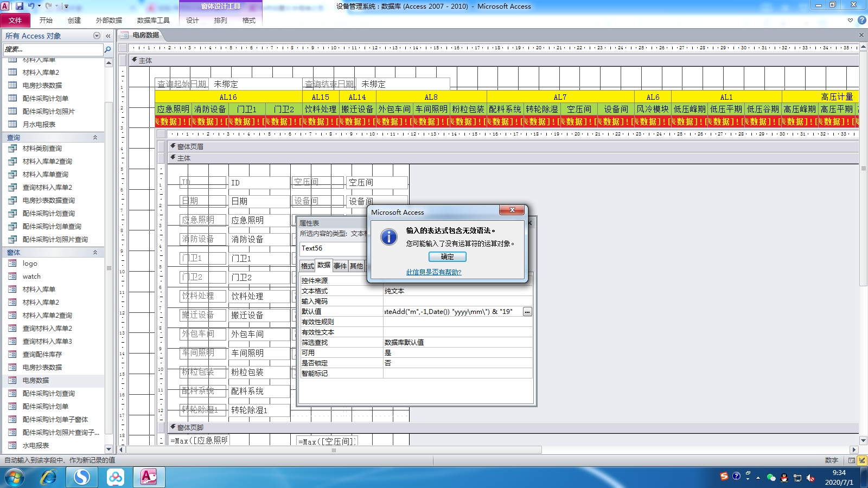
Task: Select the 月水电报表 table item
Action: tap(39, 124)
